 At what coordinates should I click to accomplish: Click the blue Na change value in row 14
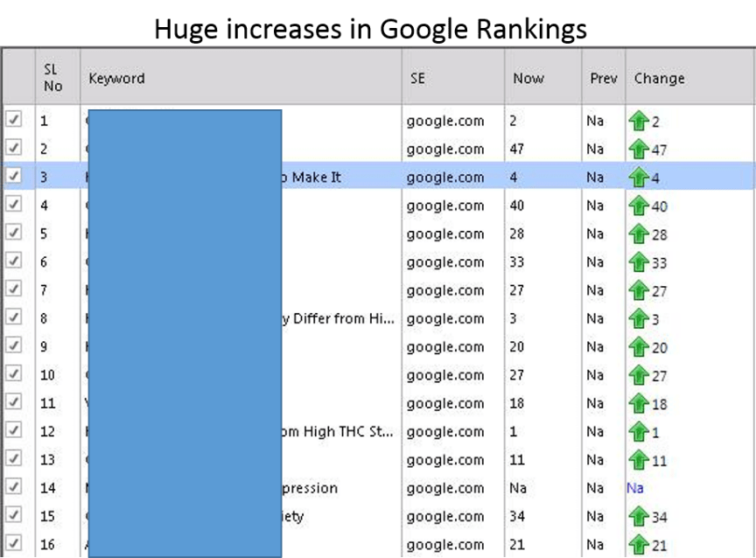[x=635, y=488]
